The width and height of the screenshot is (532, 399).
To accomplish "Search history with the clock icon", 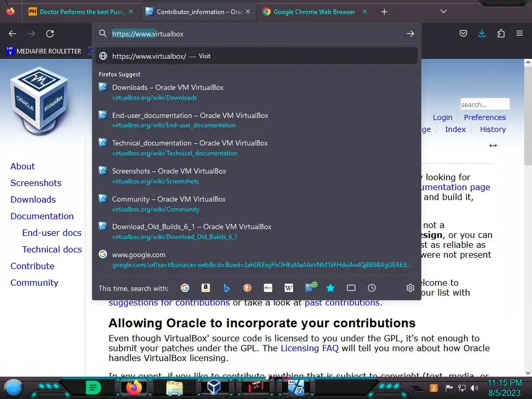I will (372, 288).
